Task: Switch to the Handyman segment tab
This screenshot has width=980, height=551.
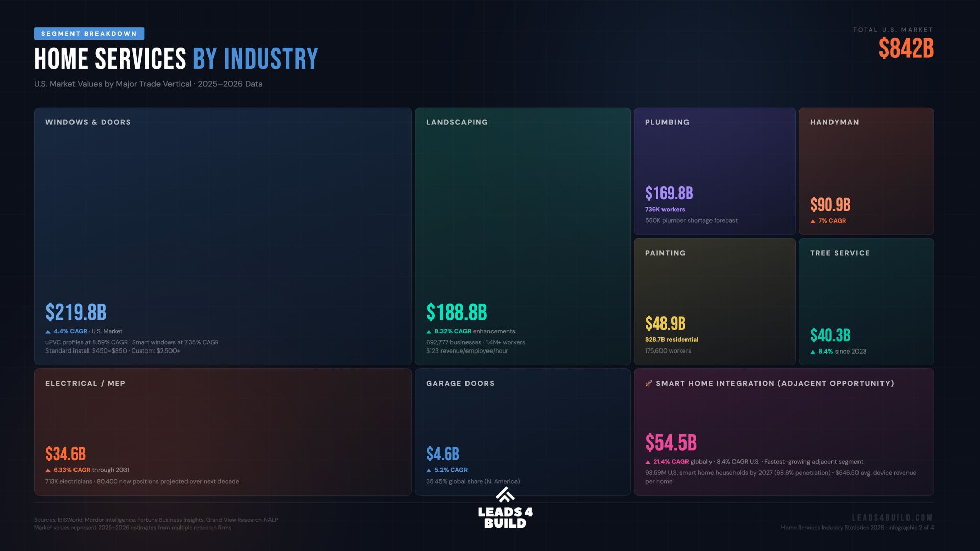Action: 866,171
